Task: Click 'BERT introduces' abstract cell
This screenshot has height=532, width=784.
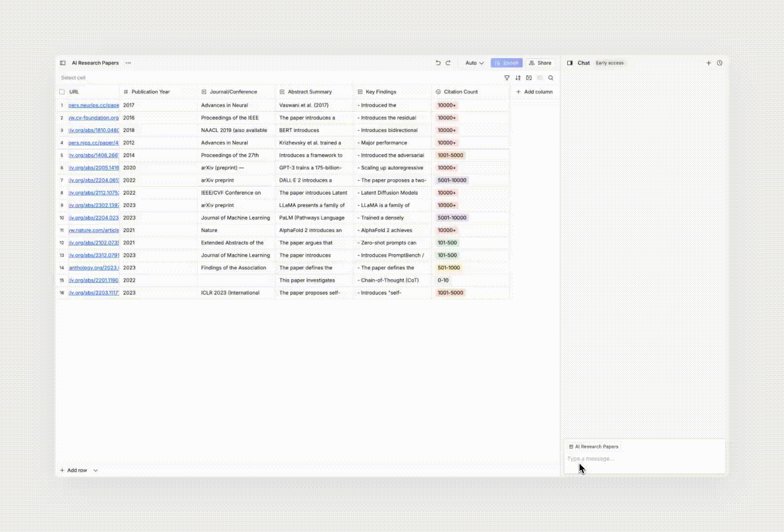Action: [314, 131]
